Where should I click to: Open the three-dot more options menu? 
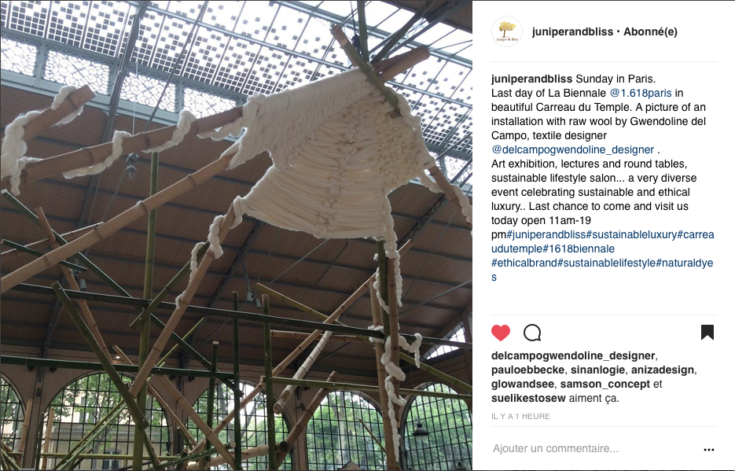(x=709, y=449)
